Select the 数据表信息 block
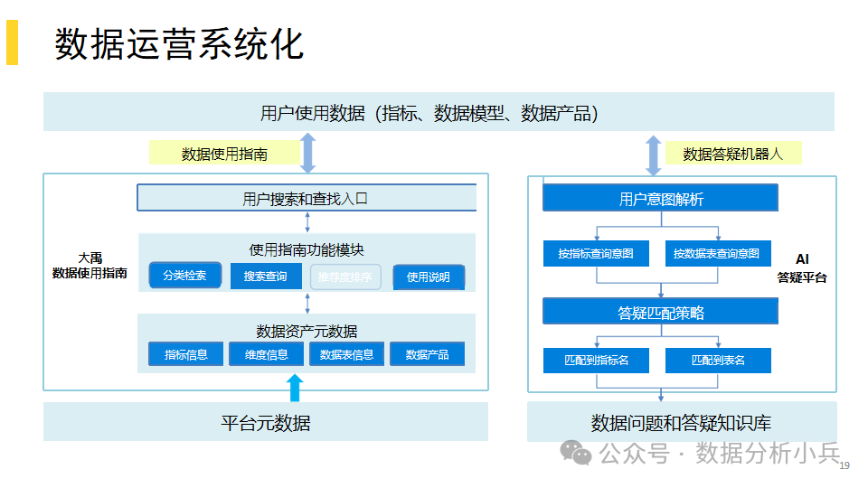This screenshot has height=488, width=868. pyautogui.click(x=346, y=354)
